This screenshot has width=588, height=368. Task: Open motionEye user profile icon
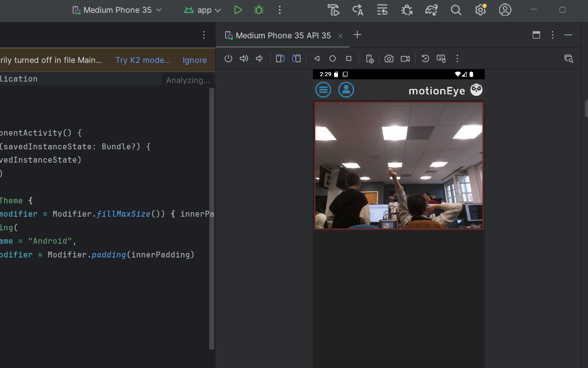346,90
